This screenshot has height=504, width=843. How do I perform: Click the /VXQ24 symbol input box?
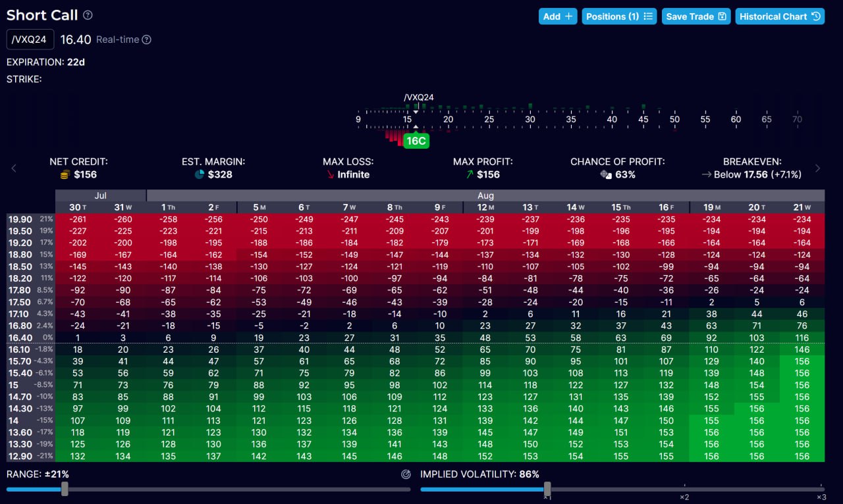tap(30, 39)
